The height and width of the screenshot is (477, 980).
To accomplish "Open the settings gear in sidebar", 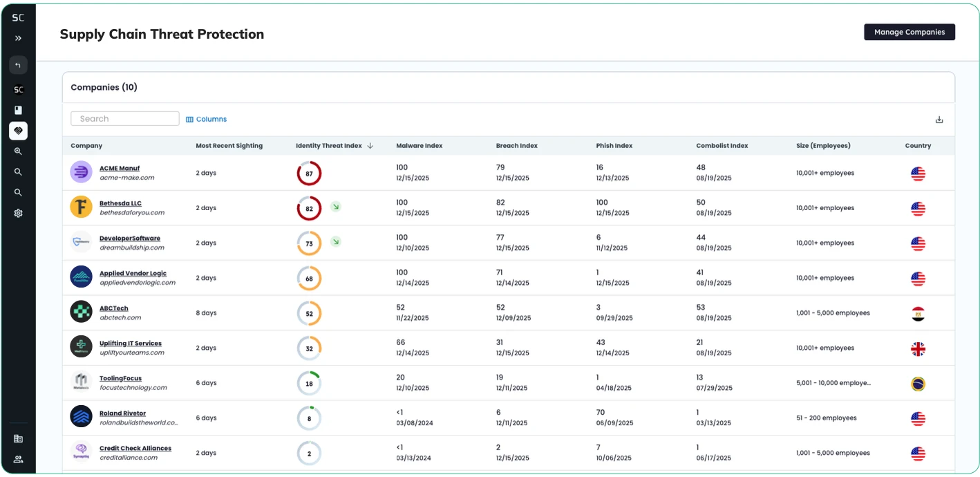I will pyautogui.click(x=18, y=214).
